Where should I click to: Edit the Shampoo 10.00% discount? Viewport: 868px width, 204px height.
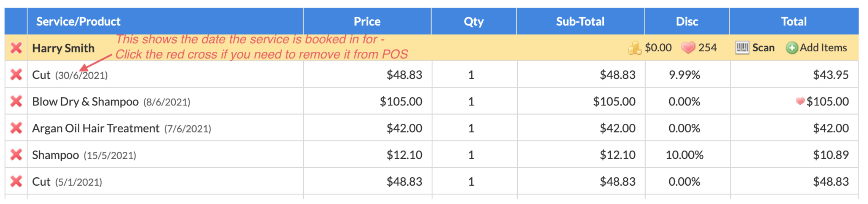point(685,155)
